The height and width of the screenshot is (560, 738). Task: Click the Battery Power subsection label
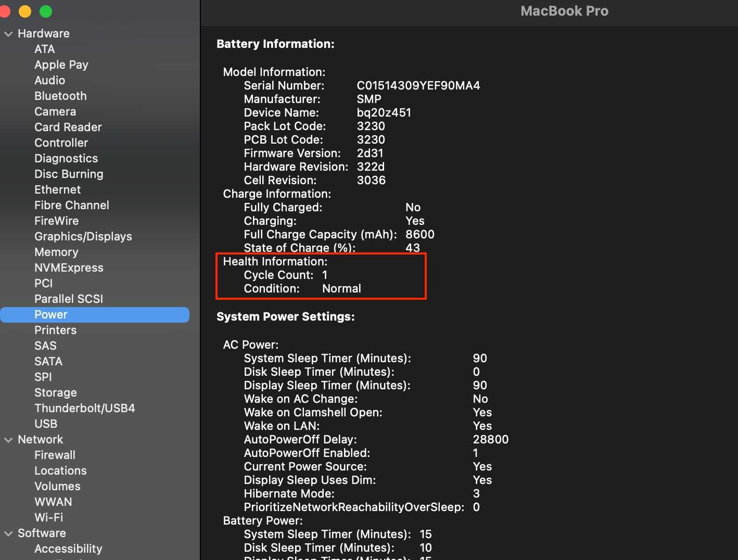263,520
